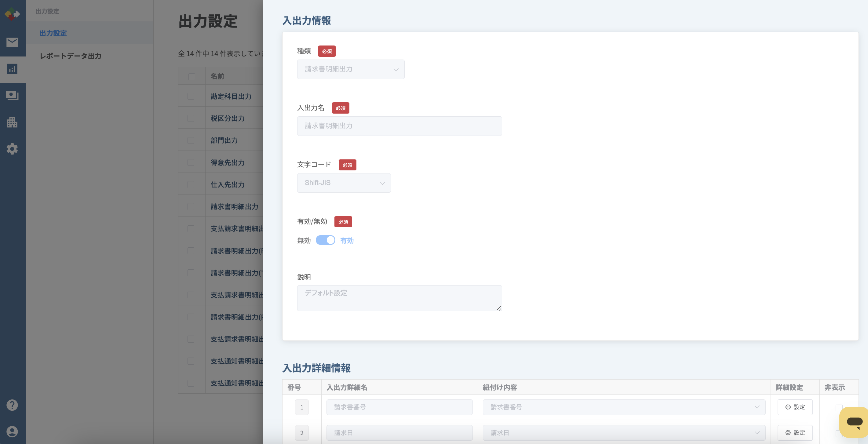Click the 非表示 column header
This screenshot has height=444, width=868.
tap(835, 388)
